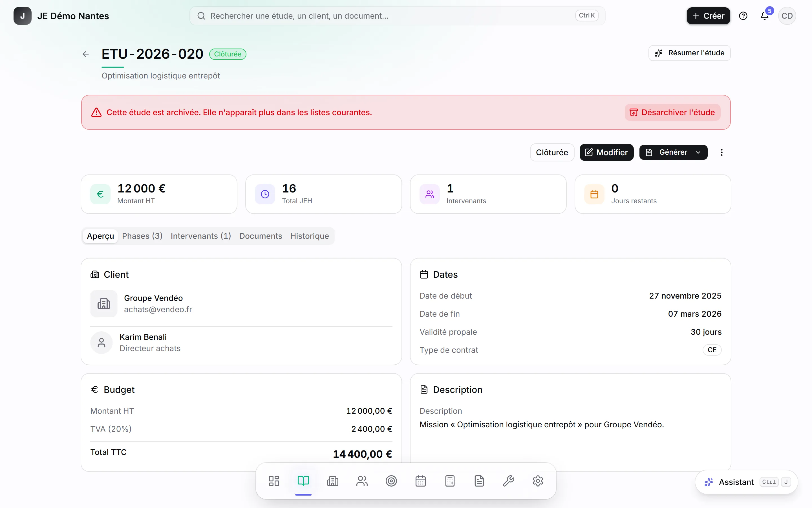The height and width of the screenshot is (508, 812).
Task: Click the euro icon in Montant HT card
Action: click(100, 194)
